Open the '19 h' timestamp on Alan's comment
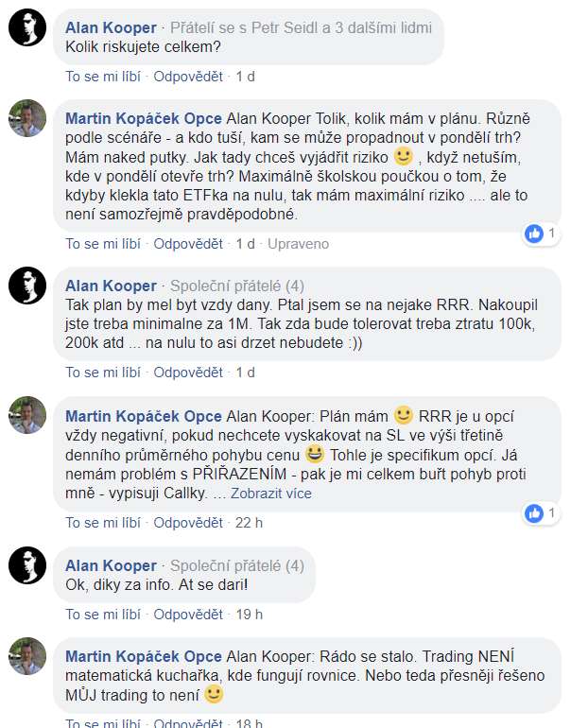The image size is (588, 728). 250,615
